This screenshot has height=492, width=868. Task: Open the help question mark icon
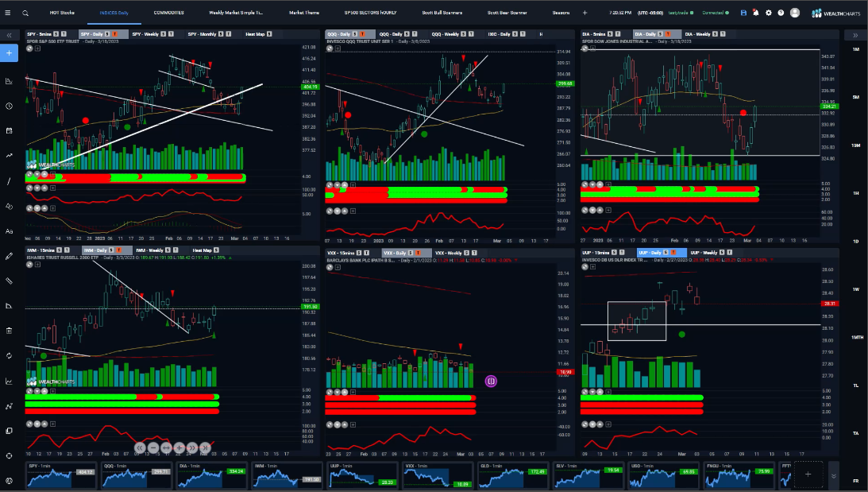[781, 13]
